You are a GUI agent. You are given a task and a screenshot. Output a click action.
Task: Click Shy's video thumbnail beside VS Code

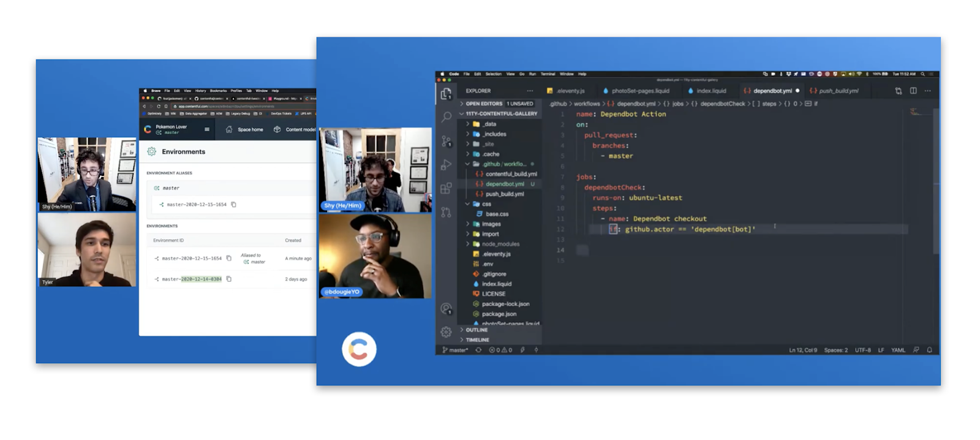pyautogui.click(x=375, y=170)
